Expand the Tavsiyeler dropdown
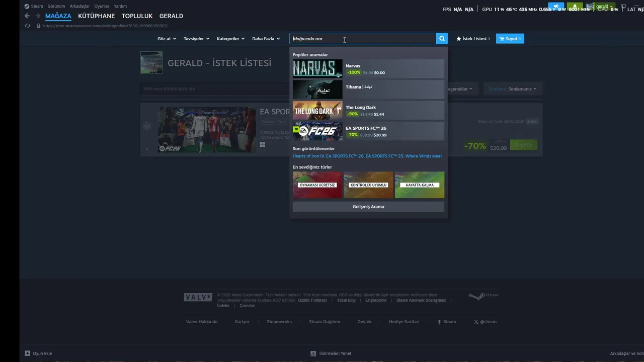This screenshot has width=644, height=362. click(196, 39)
